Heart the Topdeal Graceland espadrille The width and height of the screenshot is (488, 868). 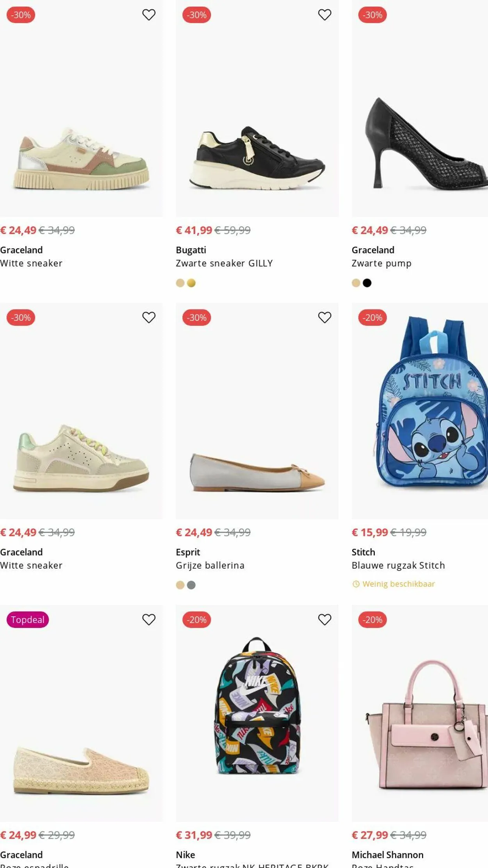[x=149, y=619]
